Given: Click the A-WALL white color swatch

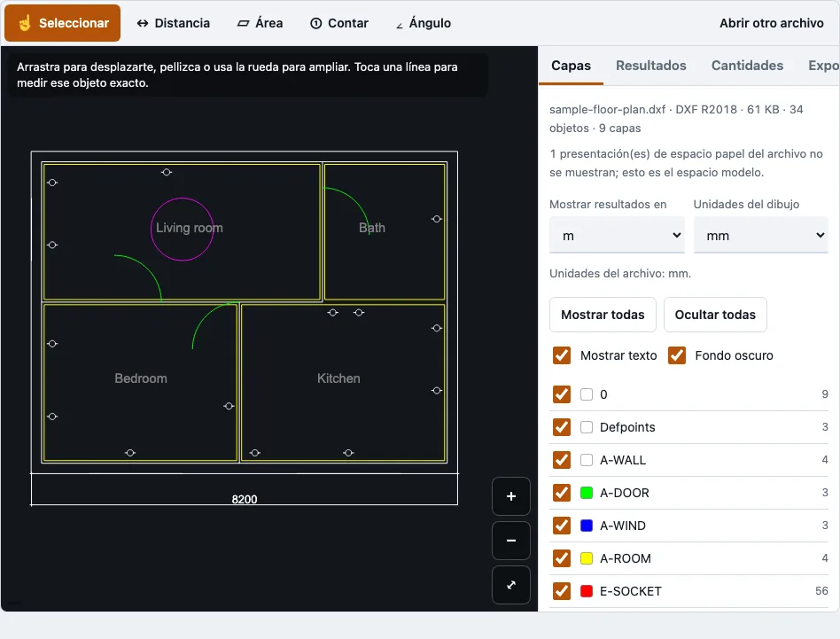Looking at the screenshot, I should click(587, 460).
